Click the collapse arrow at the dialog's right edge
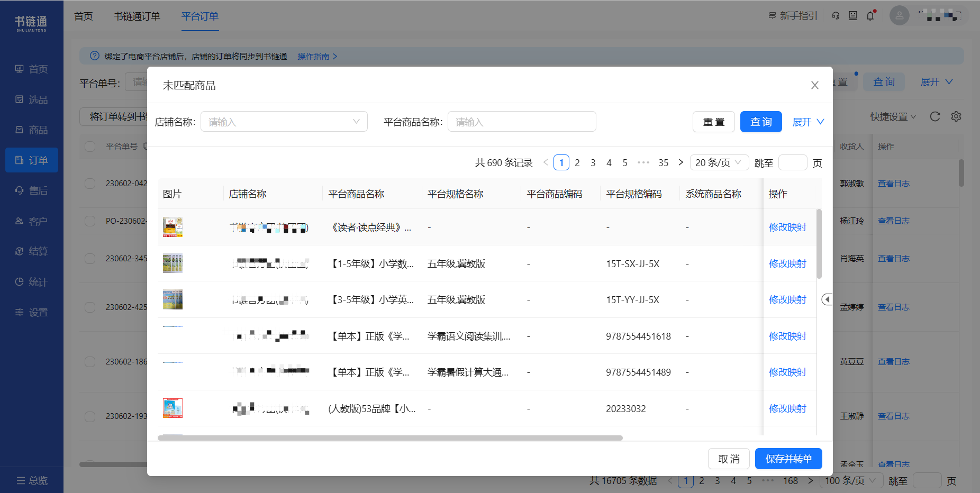This screenshot has height=493, width=980. click(827, 299)
